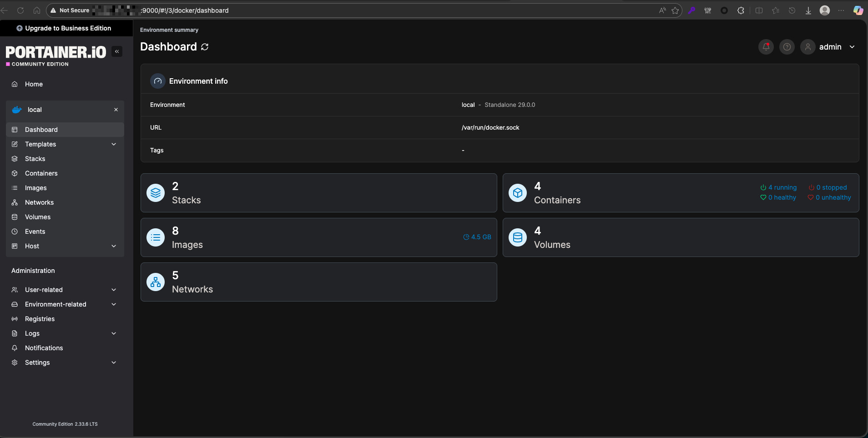Expand the Host sidebar section
Screen dimensions: 868x438
[x=113, y=246]
